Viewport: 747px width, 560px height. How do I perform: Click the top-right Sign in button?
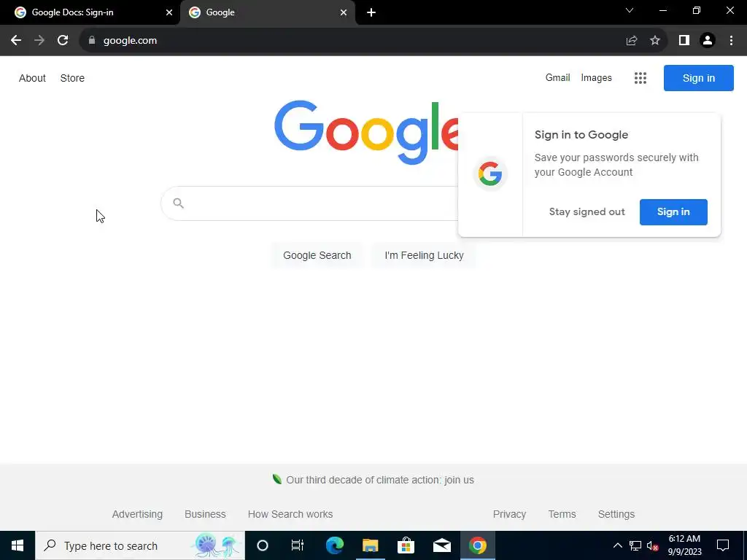click(698, 78)
